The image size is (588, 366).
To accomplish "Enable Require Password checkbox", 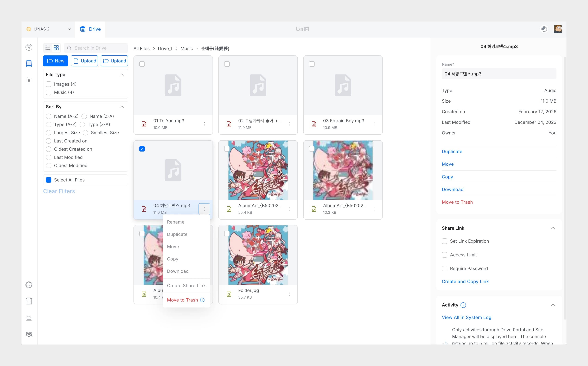I will click(444, 269).
